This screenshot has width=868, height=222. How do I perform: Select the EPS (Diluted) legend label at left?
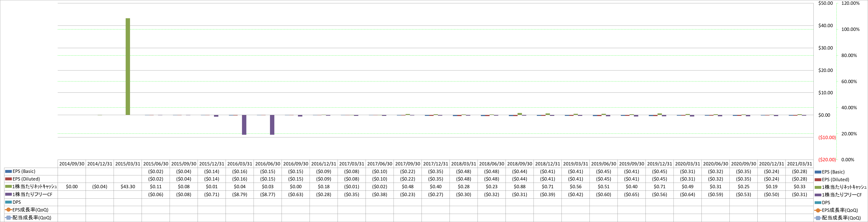tap(26, 179)
